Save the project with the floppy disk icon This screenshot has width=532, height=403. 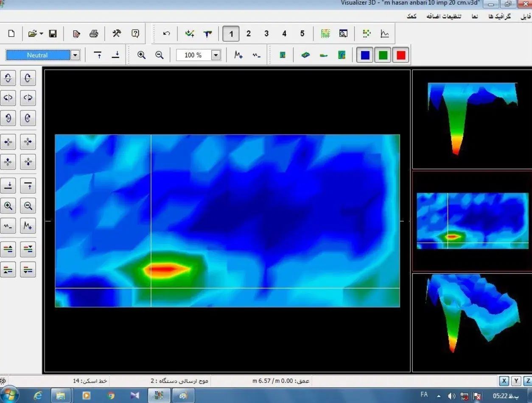[53, 34]
